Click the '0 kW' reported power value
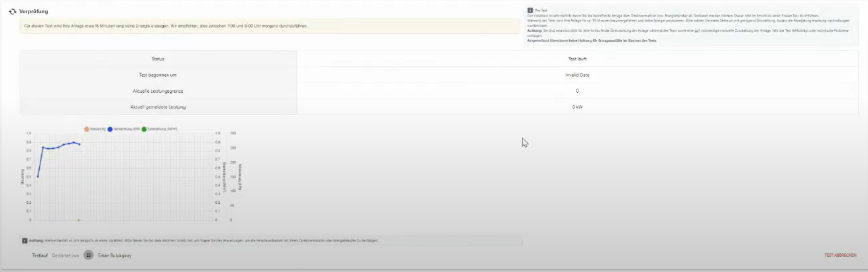 577,107
